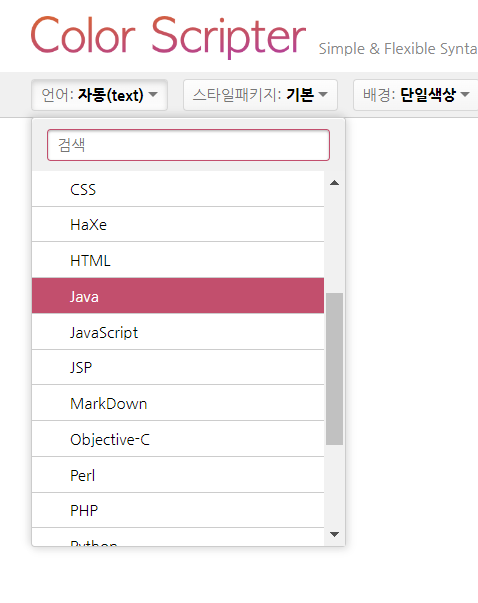
Task: Click the Color Scripter logo
Action: click(168, 36)
